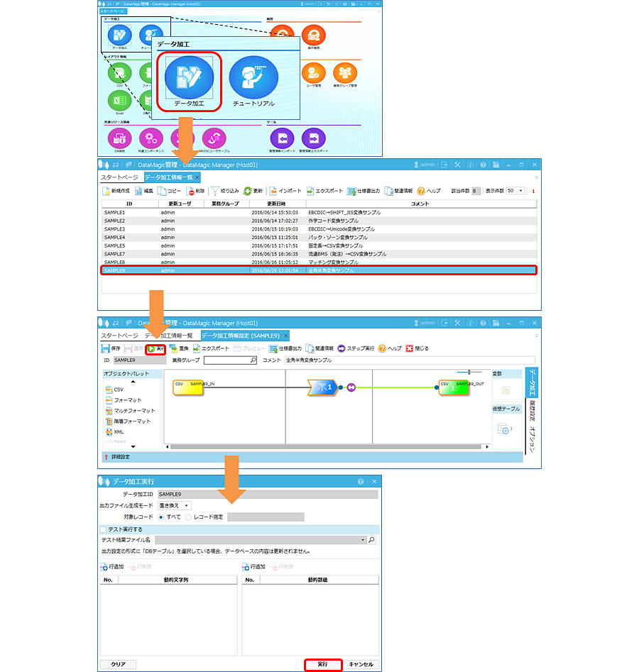Expand the テスト結果ファイル名 combo box
Image resolution: width=639 pixels, height=672 pixels.
362,540
